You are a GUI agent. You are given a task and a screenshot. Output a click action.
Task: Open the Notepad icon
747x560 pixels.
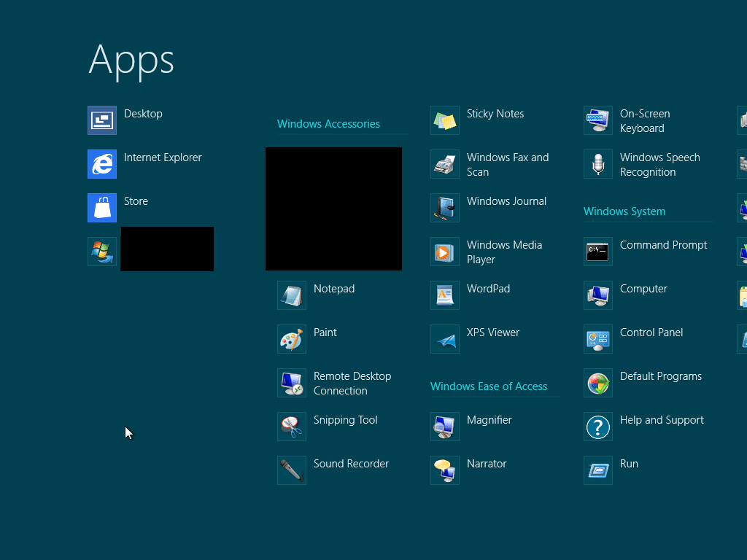[x=292, y=295]
